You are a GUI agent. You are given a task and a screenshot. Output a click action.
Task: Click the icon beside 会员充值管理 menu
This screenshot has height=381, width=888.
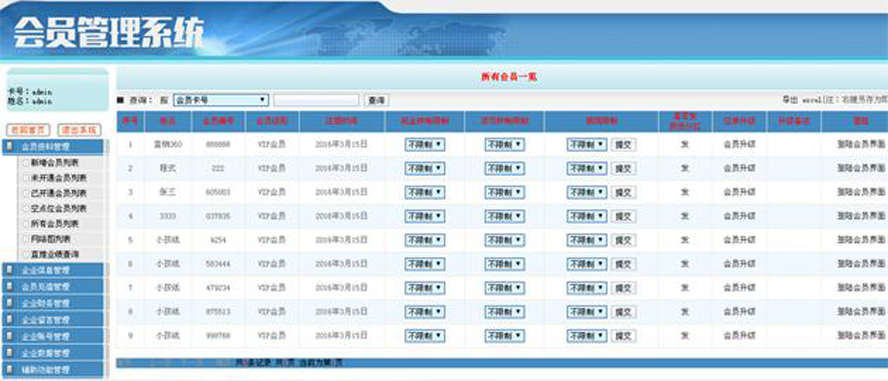pyautogui.click(x=9, y=286)
